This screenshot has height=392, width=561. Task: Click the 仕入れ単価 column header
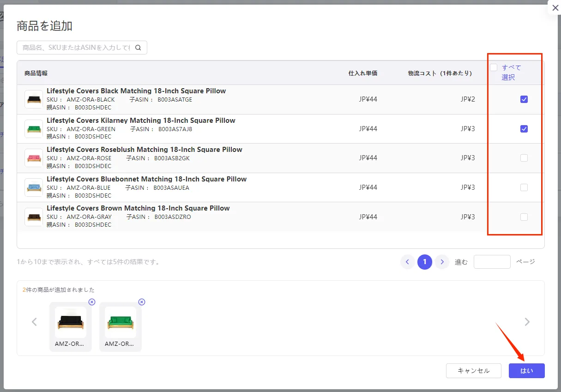tap(363, 73)
